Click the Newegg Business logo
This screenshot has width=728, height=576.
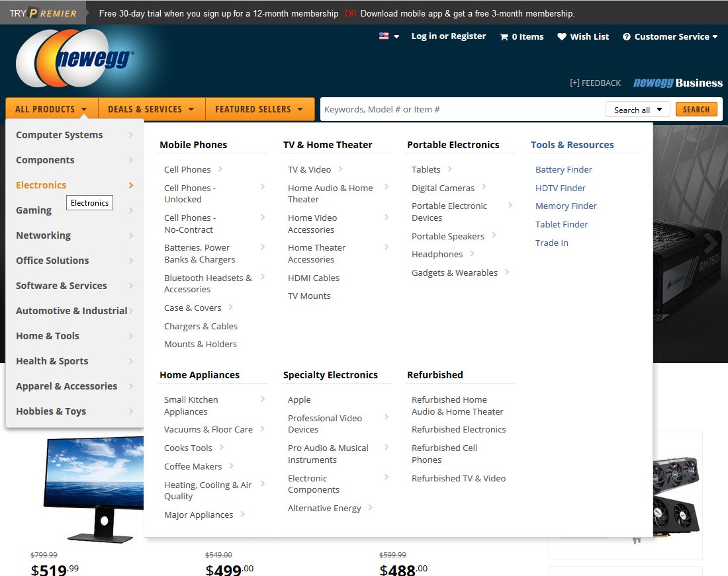click(x=678, y=83)
